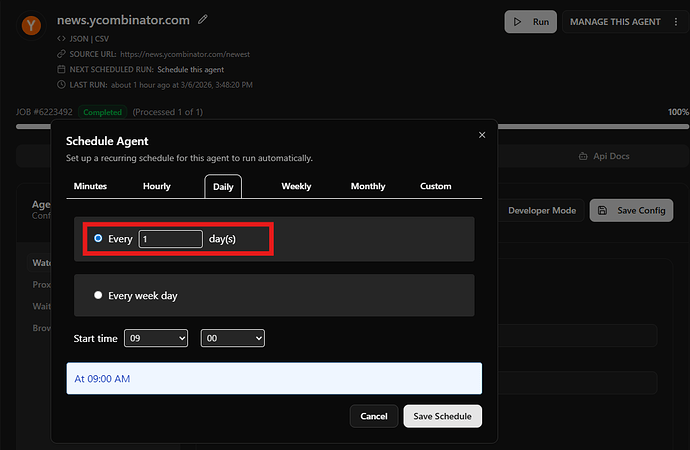Click the Y Combinator agent logo
Viewport: 690px width, 450px height.
tap(32, 24)
